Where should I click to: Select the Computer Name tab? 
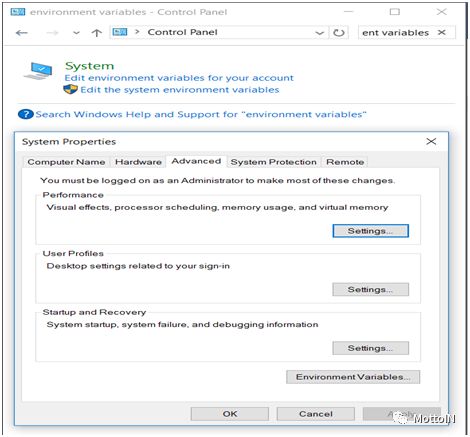pos(66,162)
